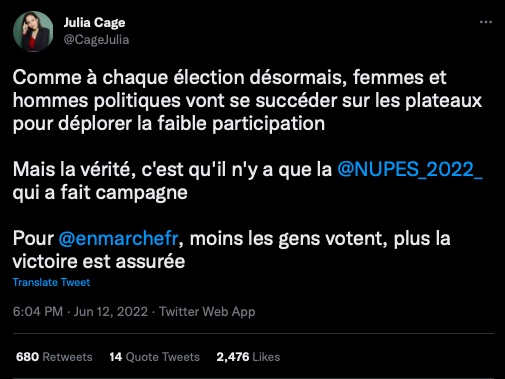Click the line 'victoire est assurée'
This screenshot has height=379, width=505.
[99, 261]
